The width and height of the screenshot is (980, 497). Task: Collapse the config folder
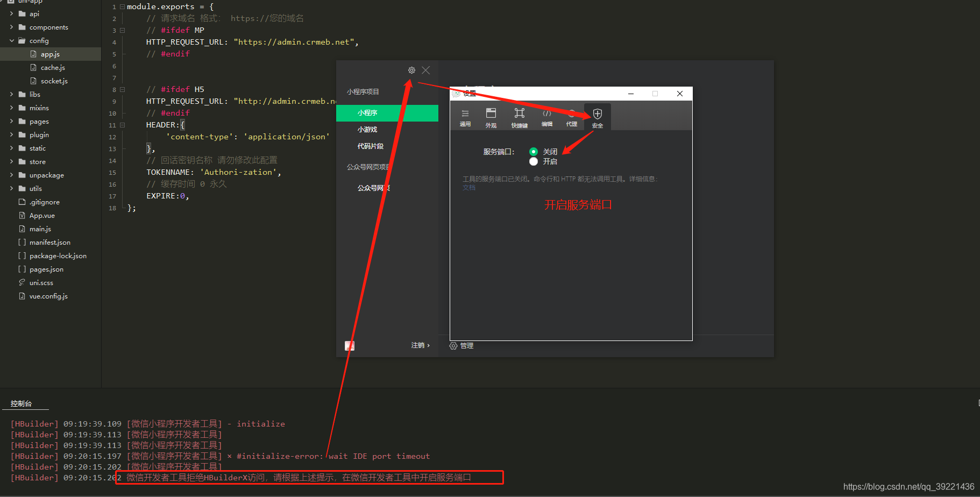pyautogui.click(x=11, y=41)
